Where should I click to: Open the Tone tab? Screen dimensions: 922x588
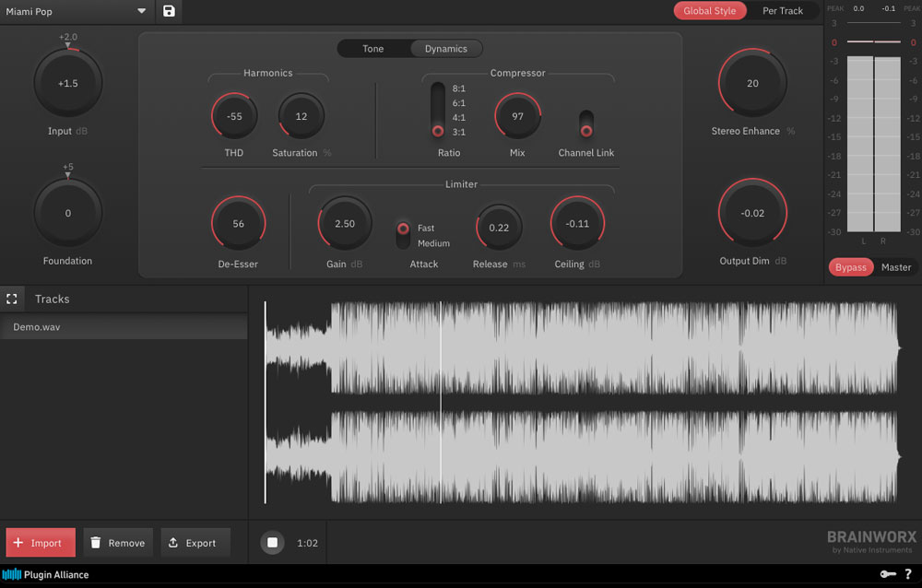click(372, 49)
